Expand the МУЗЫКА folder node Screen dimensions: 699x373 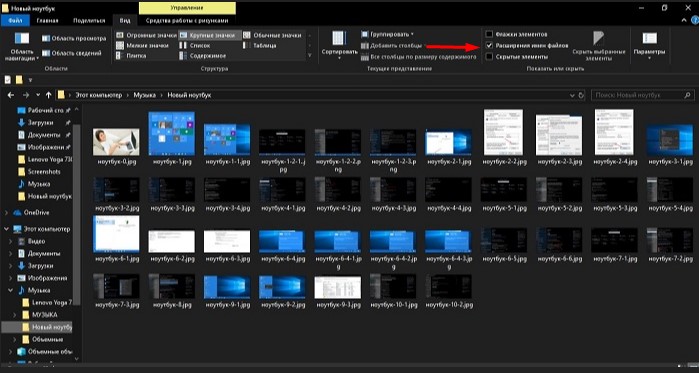click(15, 315)
